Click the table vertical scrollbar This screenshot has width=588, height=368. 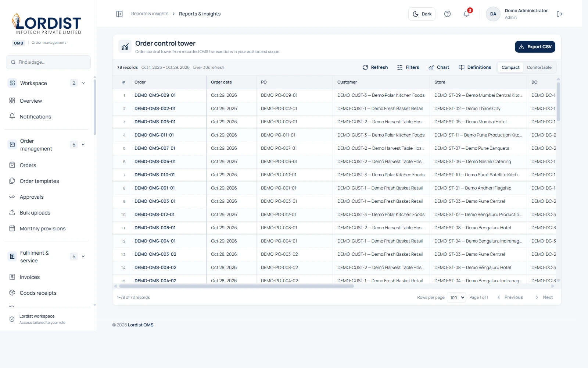click(558, 102)
